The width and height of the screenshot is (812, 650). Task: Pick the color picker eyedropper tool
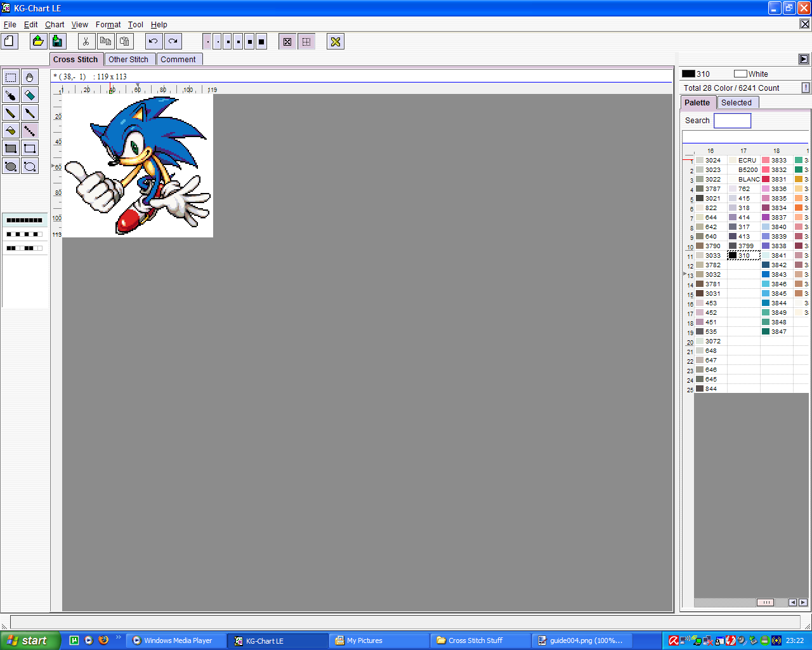pyautogui.click(x=11, y=95)
